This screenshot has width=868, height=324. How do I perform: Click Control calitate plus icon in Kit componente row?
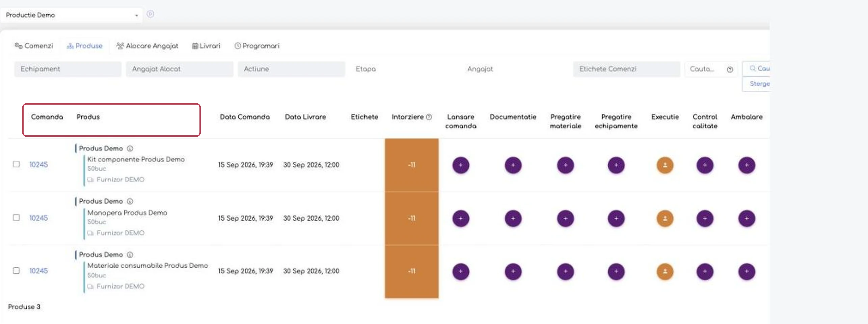pos(705,165)
